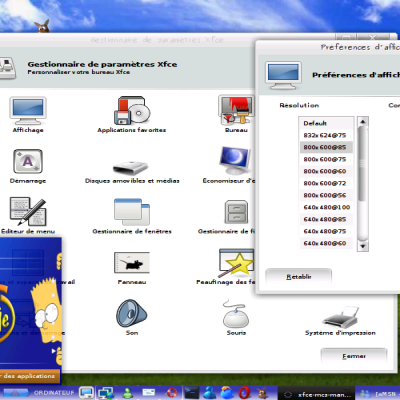Select resolution 800x600@85
The height and width of the screenshot is (400, 400).
(326, 147)
